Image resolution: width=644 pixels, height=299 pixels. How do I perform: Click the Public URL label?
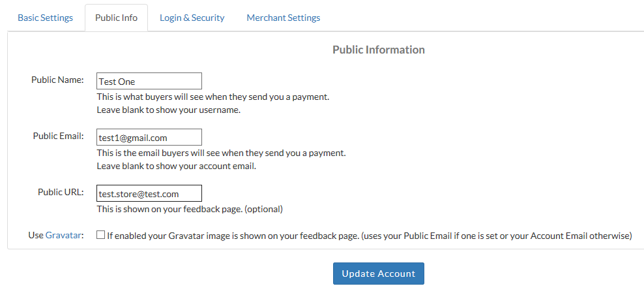pos(61,192)
